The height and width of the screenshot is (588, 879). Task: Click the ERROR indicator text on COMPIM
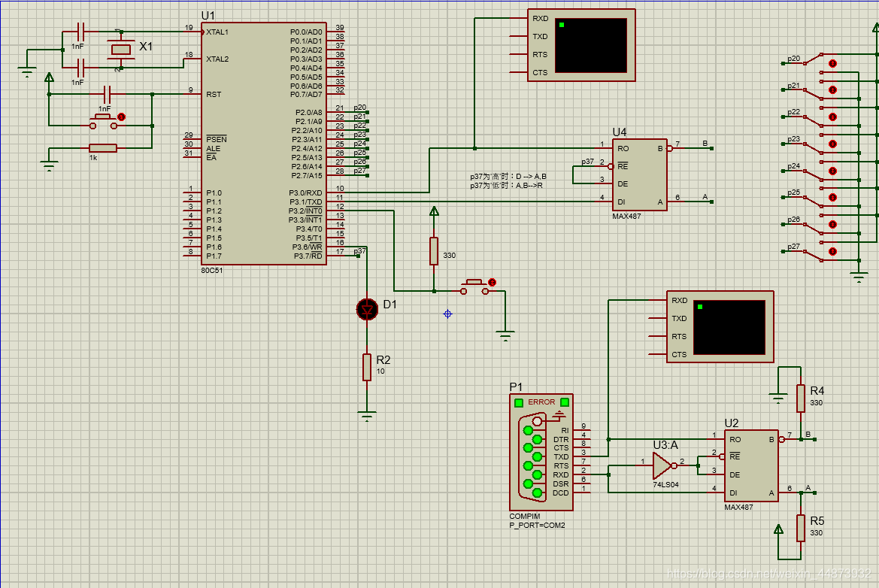tap(541, 402)
